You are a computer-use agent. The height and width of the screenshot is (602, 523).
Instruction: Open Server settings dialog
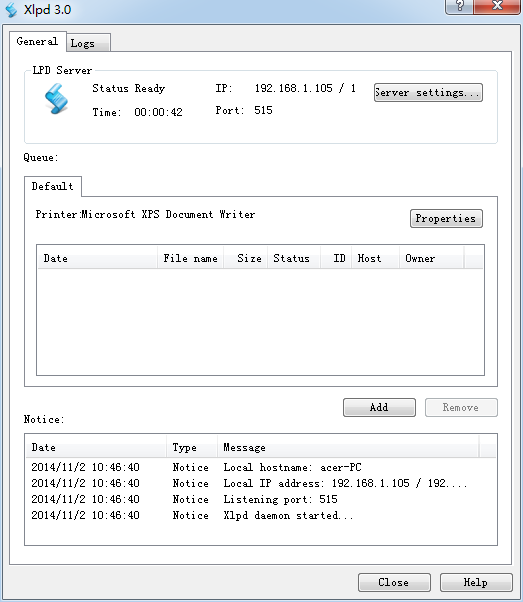[428, 93]
